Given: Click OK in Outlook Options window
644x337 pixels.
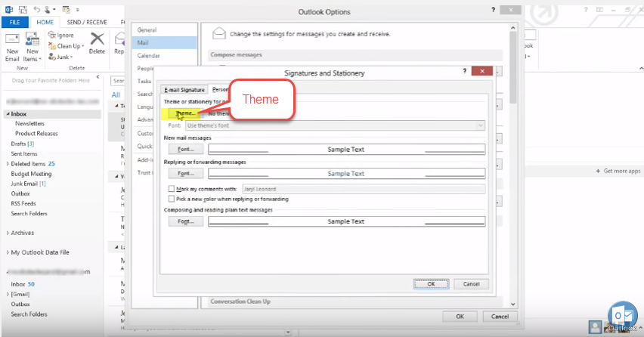Looking at the screenshot, I should pyautogui.click(x=460, y=317).
